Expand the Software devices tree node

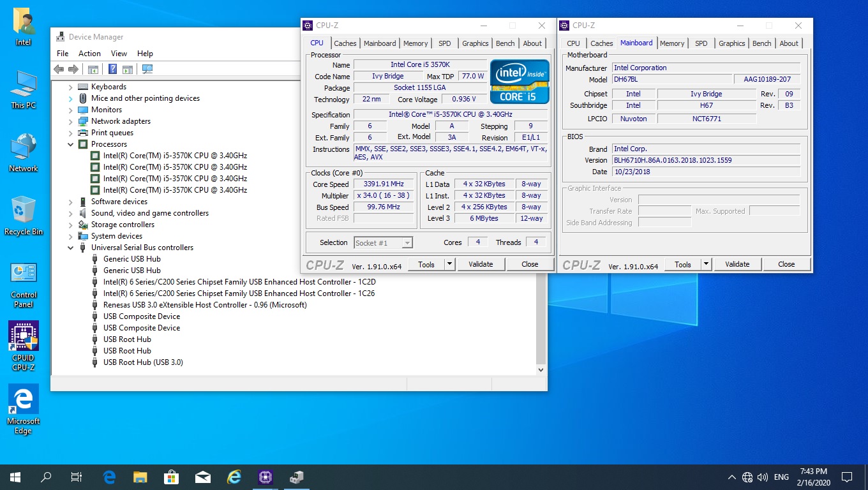click(x=71, y=202)
